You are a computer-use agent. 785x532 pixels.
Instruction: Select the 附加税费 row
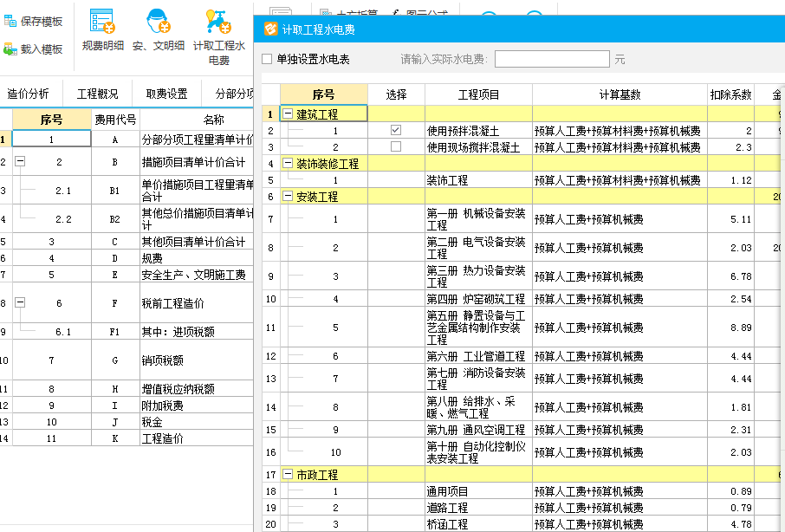(x=127, y=405)
